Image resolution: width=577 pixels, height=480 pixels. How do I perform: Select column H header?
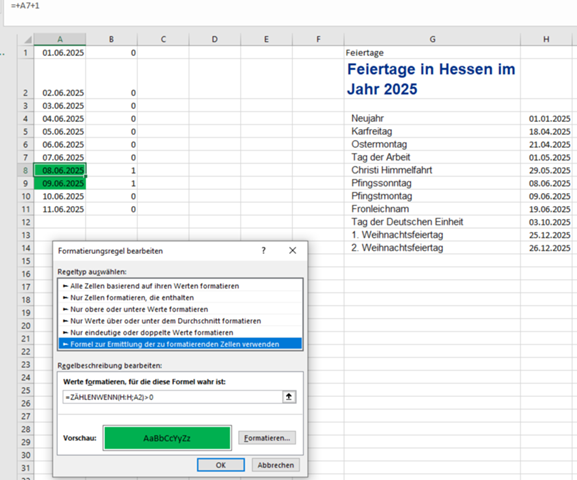(546, 39)
